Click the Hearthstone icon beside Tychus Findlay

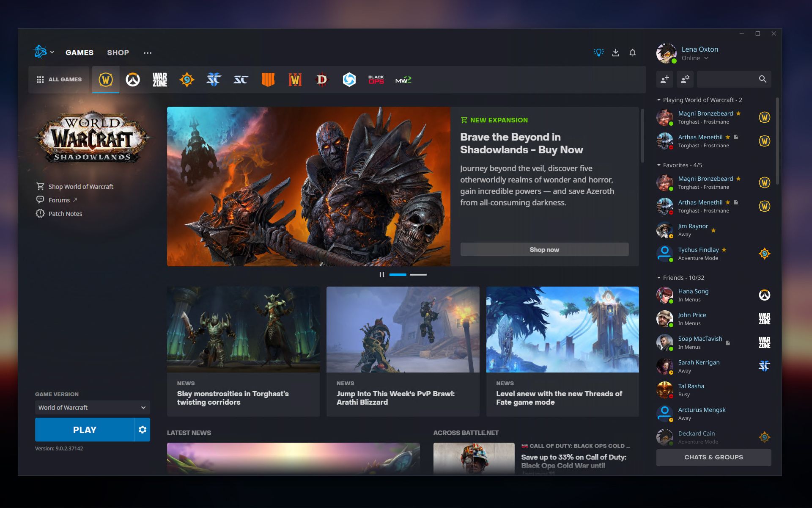[764, 254]
